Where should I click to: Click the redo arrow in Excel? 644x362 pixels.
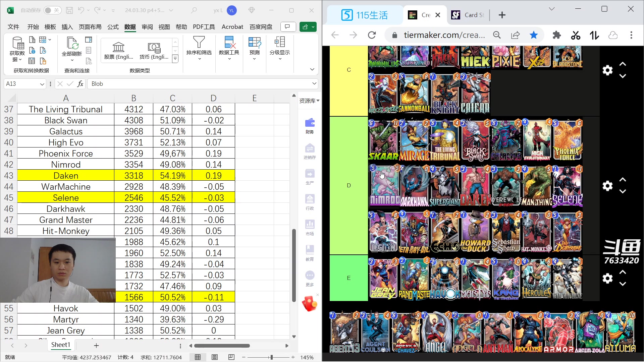tap(97, 10)
